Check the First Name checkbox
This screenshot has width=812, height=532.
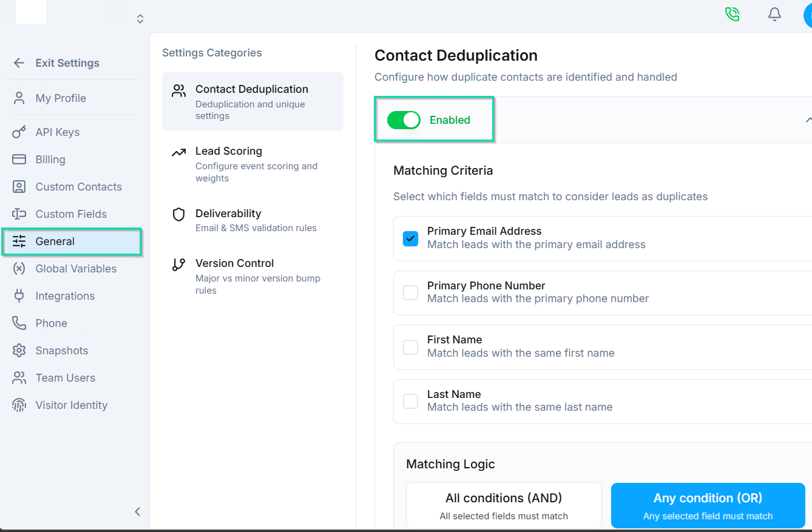click(x=411, y=347)
